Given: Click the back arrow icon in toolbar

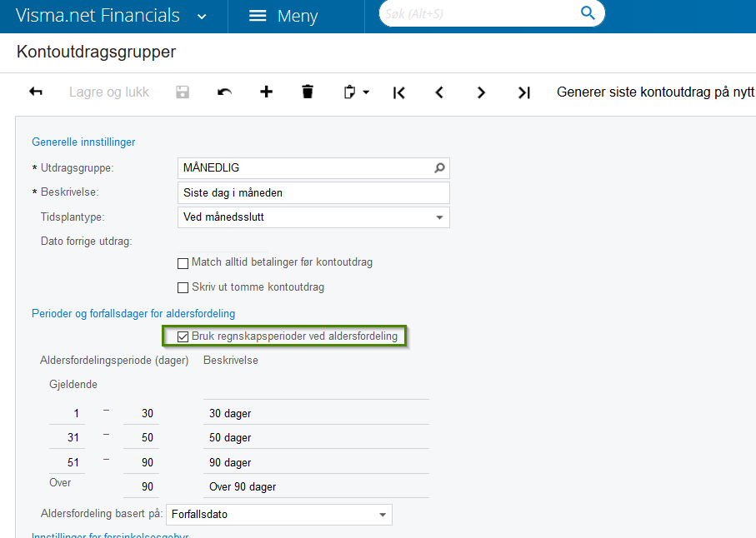Looking at the screenshot, I should (x=36, y=92).
